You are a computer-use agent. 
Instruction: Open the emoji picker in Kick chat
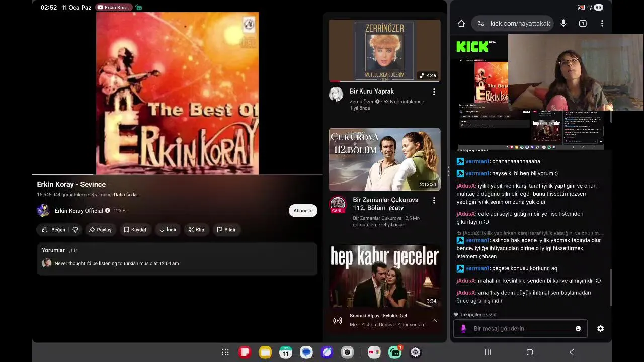pyautogui.click(x=578, y=329)
